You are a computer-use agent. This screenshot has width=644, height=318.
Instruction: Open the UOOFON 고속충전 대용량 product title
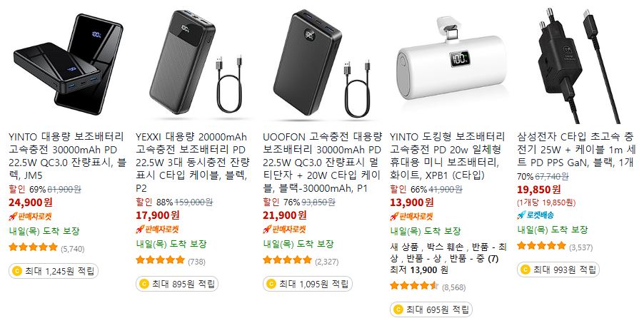pos(323,162)
